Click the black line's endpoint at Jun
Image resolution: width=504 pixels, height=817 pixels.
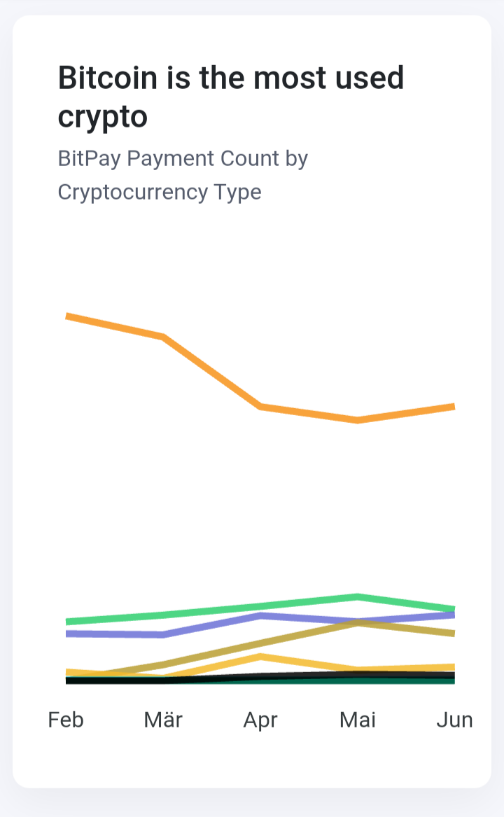[x=454, y=676]
